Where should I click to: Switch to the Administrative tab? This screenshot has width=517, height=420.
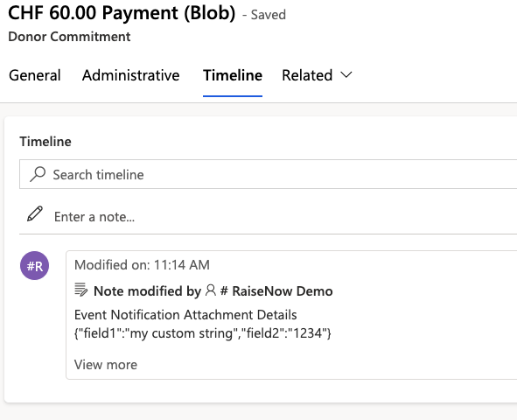click(x=131, y=75)
